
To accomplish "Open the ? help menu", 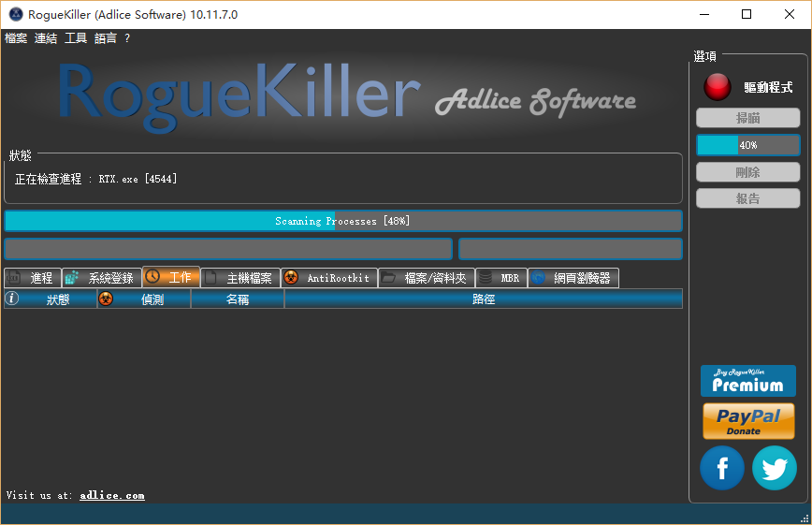I will 127,38.
